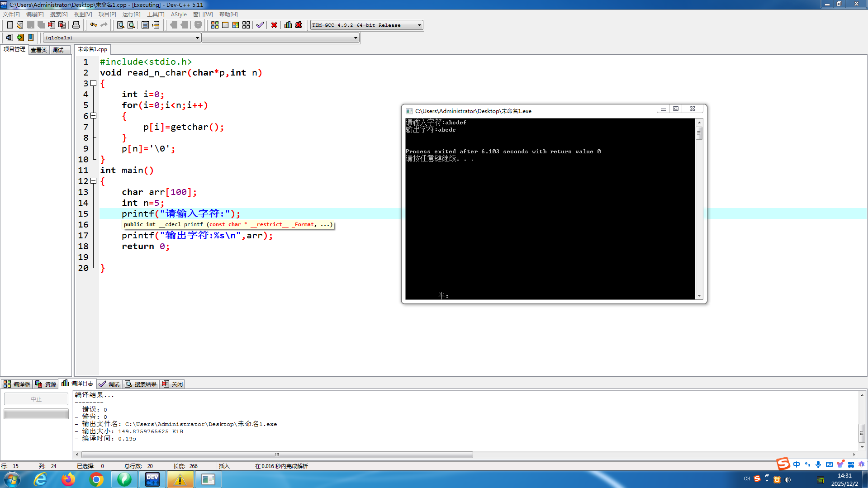868x488 pixels.
Task: Click the Rebuild All icon
Action: pos(246,25)
